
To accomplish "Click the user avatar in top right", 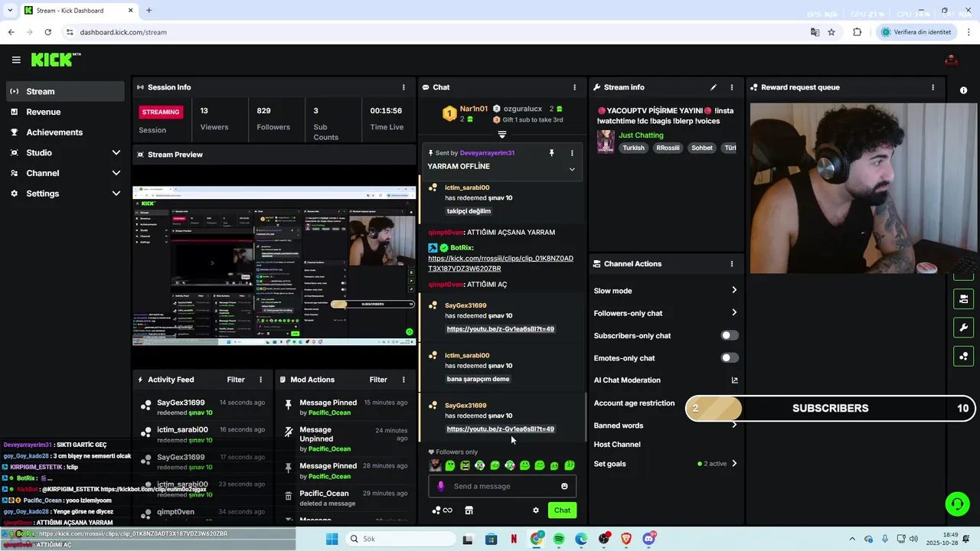I will point(951,60).
